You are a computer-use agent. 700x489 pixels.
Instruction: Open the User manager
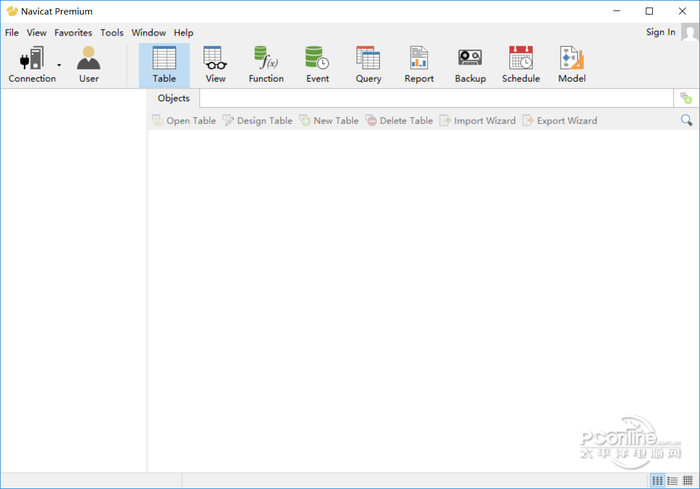click(x=88, y=65)
